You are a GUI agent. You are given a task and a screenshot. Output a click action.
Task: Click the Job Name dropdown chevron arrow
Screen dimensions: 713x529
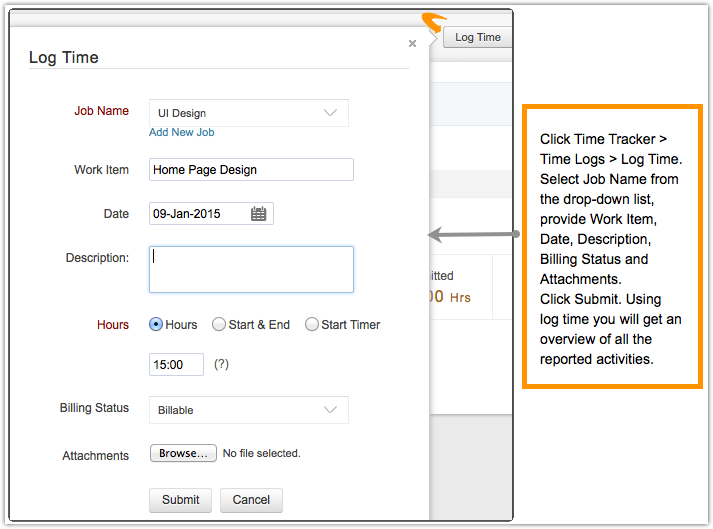(331, 113)
